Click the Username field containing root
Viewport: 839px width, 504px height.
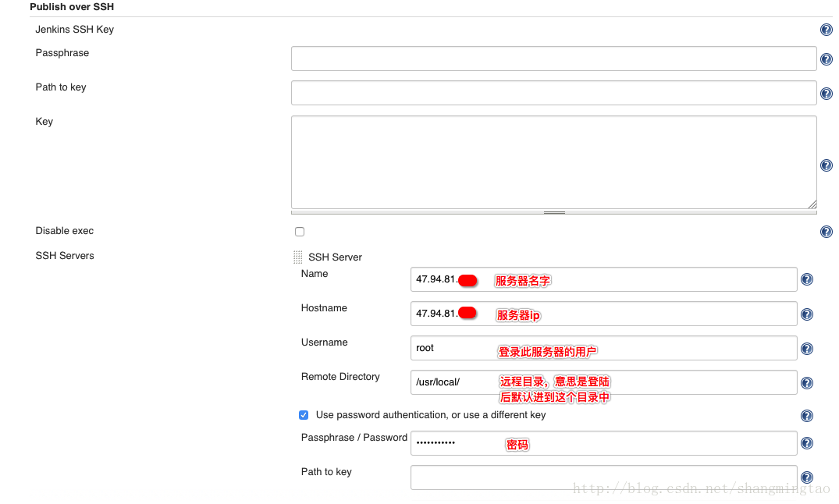603,348
